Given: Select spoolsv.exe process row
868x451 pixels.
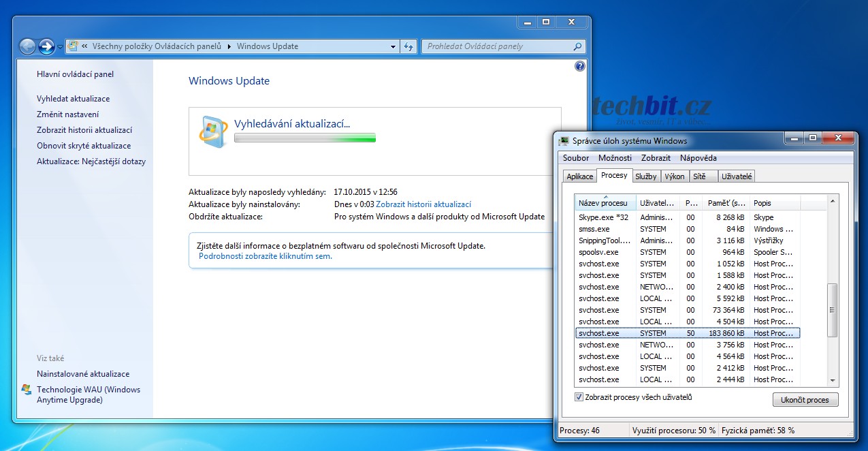Looking at the screenshot, I should tap(688, 252).
